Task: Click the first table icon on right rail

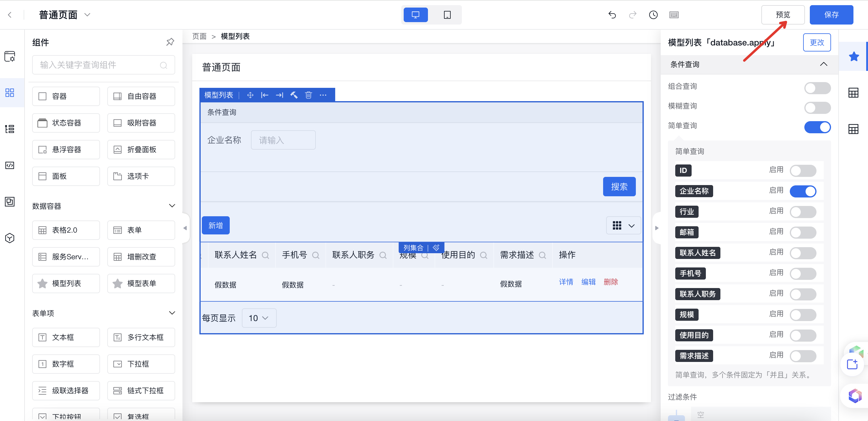Action: pos(853,93)
